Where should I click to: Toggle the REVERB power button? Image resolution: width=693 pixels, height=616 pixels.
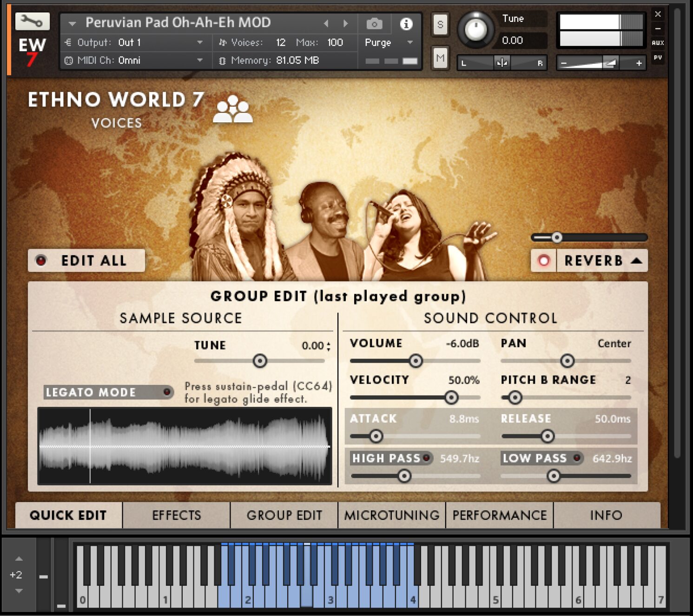[x=543, y=260]
